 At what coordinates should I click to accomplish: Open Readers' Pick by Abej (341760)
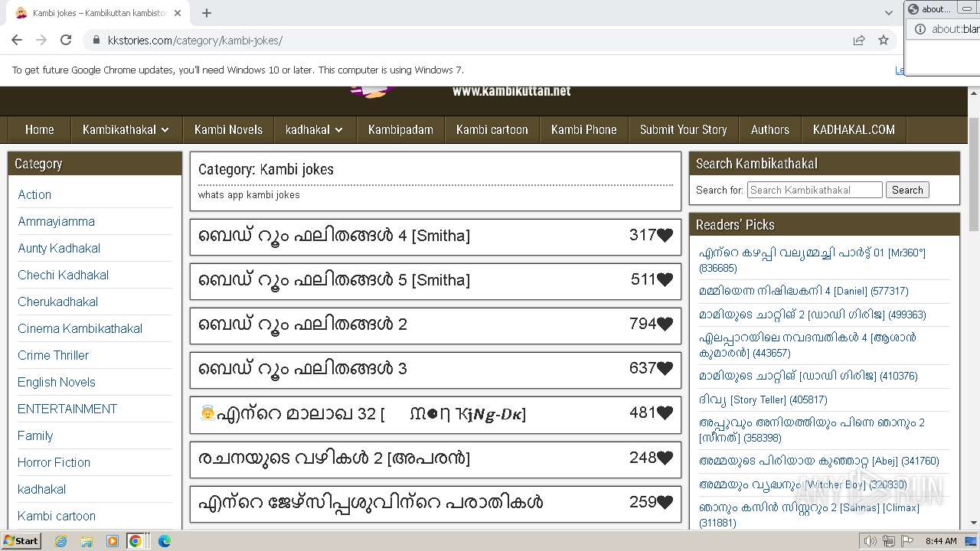pyautogui.click(x=818, y=461)
